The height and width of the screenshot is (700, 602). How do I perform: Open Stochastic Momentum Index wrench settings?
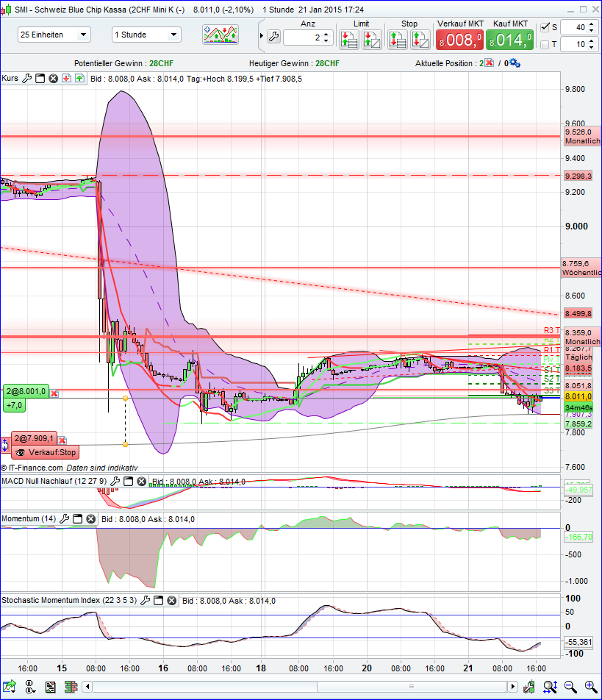pos(143,601)
